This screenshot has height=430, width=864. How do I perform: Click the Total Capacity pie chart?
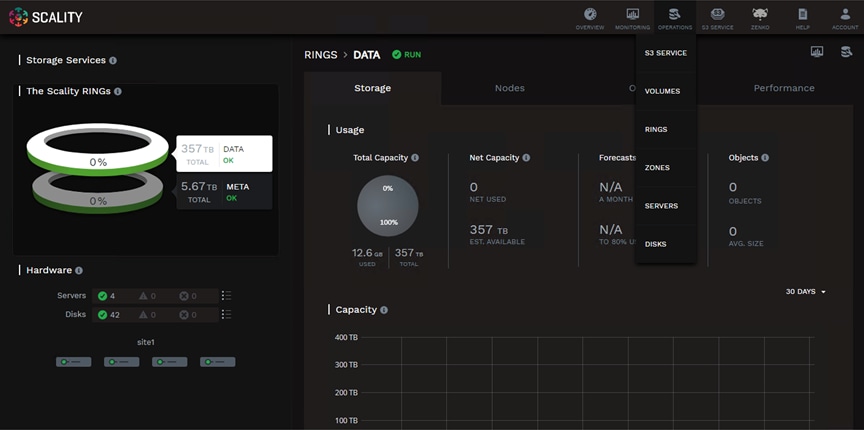pyautogui.click(x=387, y=206)
